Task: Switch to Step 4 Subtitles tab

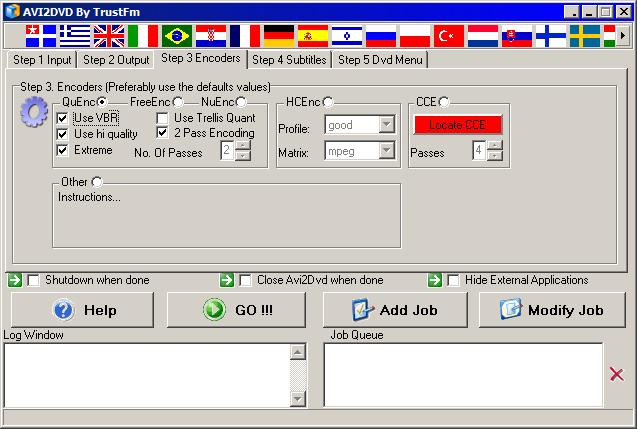Action: point(289,60)
